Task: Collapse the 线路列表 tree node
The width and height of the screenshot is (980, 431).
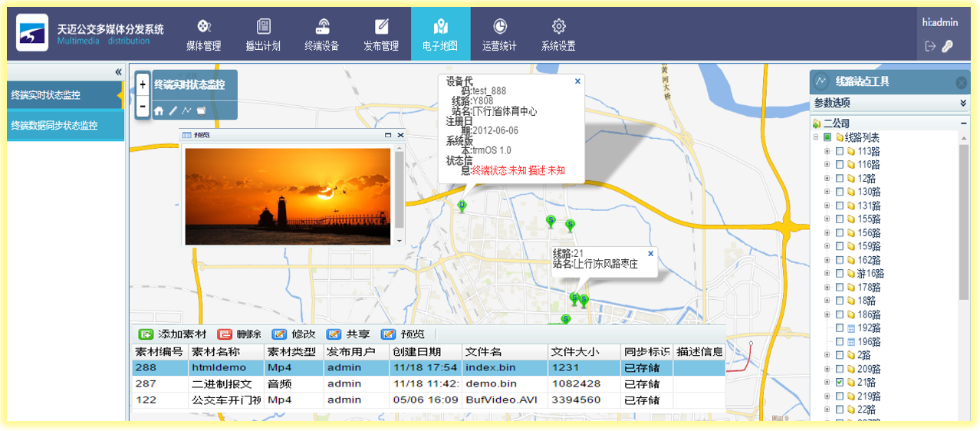Action: click(816, 137)
